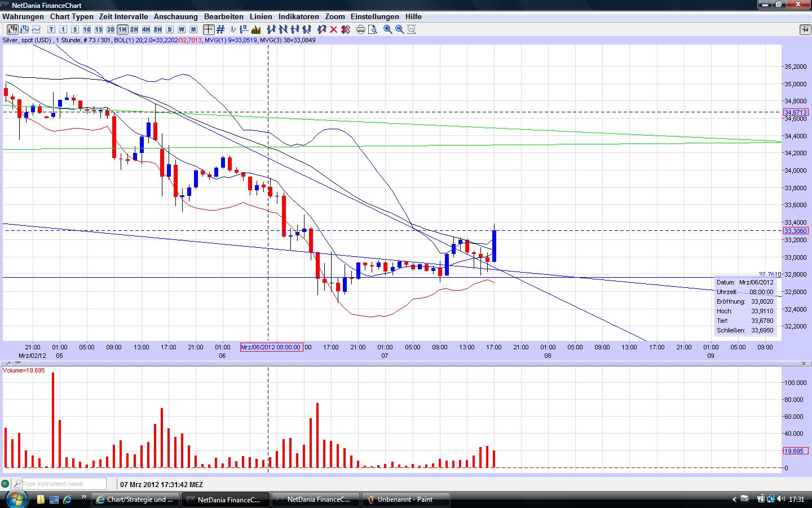Expand the Linien dropdown menu

261,17
